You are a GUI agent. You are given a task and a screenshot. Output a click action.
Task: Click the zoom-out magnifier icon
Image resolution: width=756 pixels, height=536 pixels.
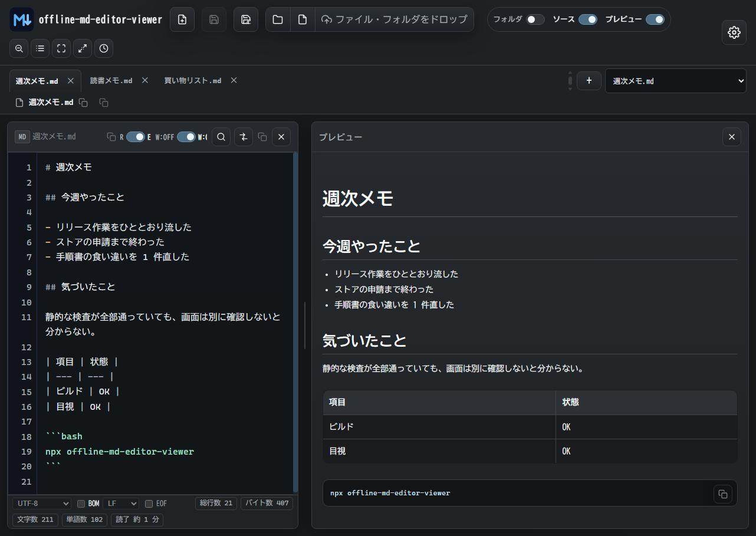[19, 48]
